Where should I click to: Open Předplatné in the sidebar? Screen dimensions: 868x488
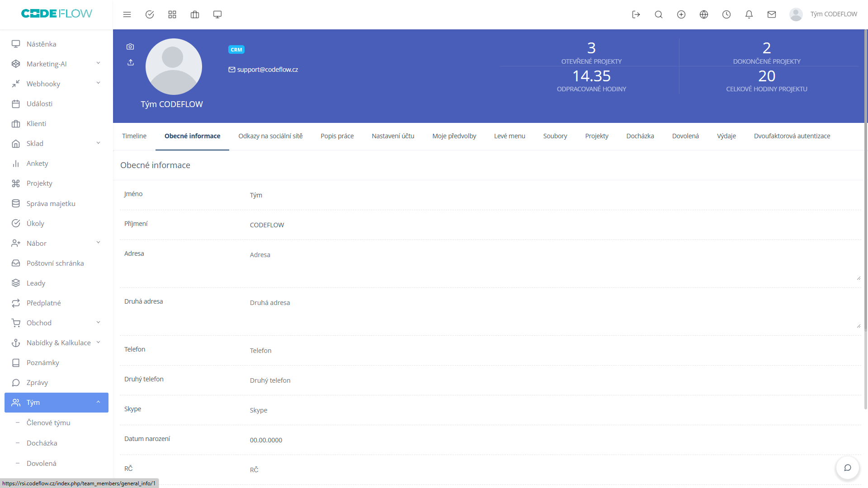(x=57, y=303)
